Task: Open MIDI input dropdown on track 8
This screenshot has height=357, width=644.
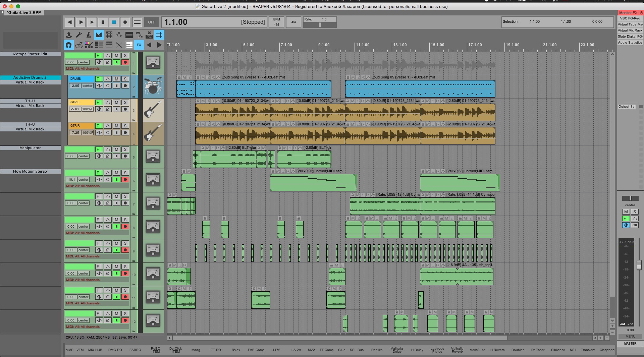Action: [x=97, y=233]
